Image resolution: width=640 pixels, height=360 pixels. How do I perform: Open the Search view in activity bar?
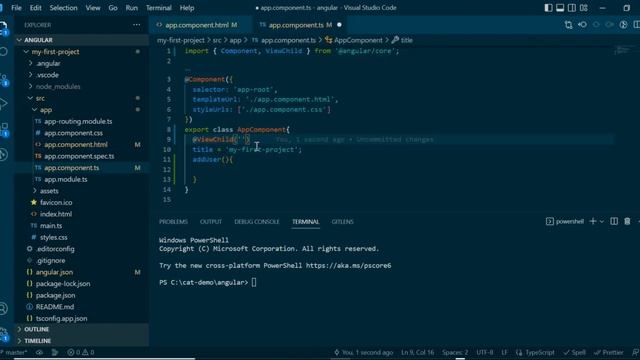click(x=4, y=52)
